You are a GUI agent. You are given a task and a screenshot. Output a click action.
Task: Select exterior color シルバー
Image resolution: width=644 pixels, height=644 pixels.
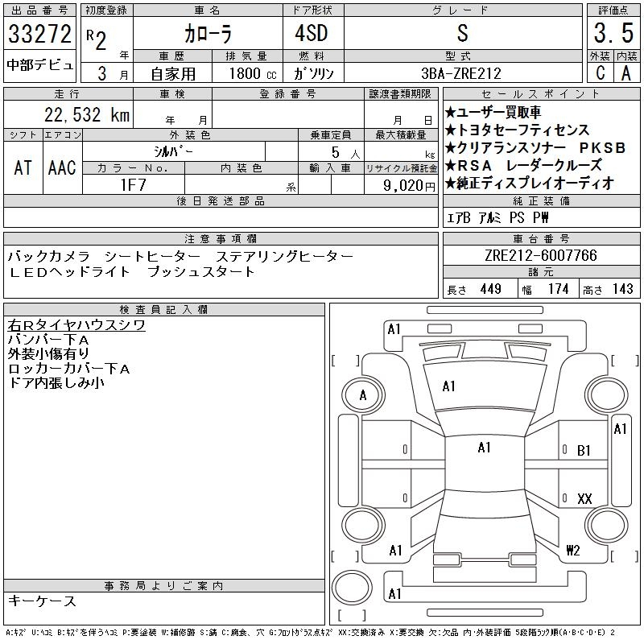click(173, 151)
